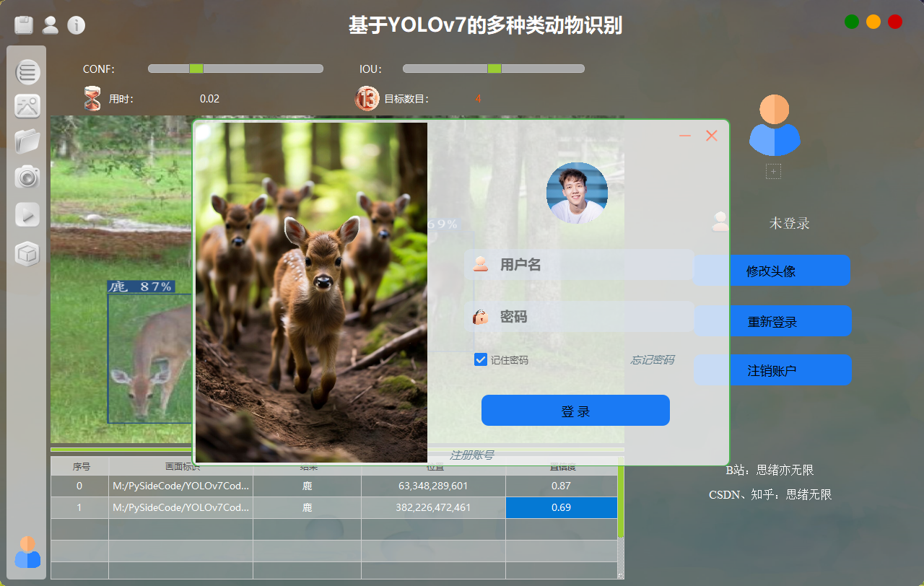Open the info icon in title bar

(x=76, y=25)
